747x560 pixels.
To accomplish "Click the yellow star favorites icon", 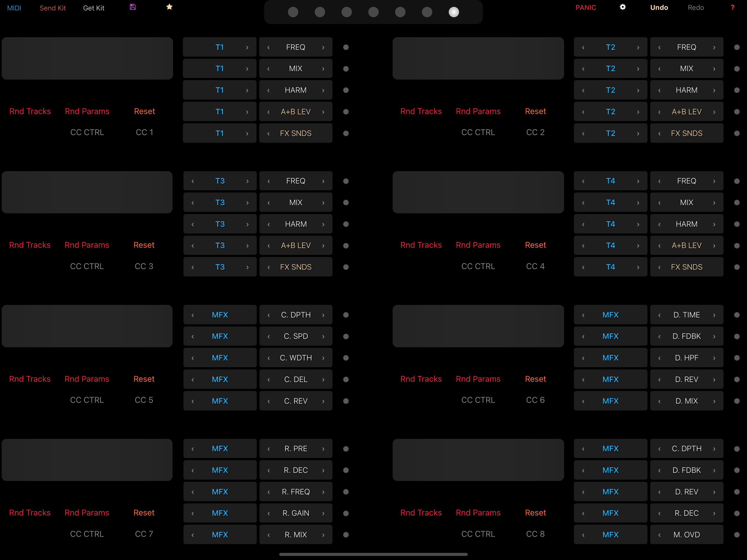I will [170, 7].
